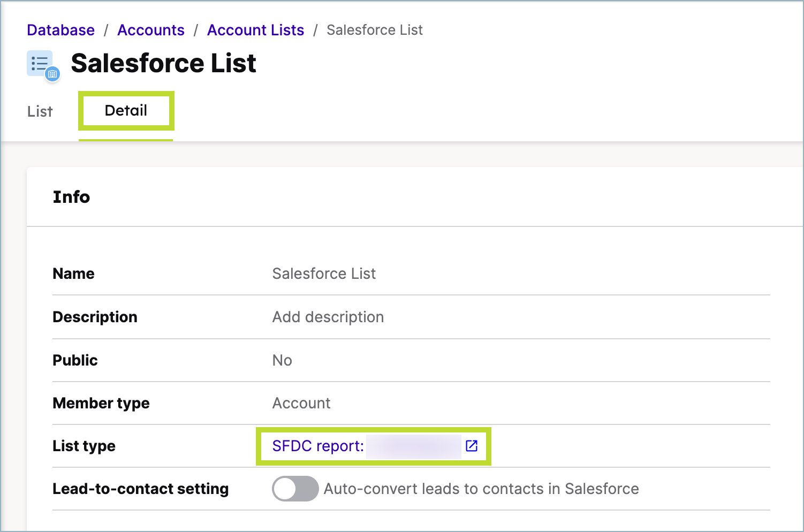Click the Info section header

(x=71, y=197)
